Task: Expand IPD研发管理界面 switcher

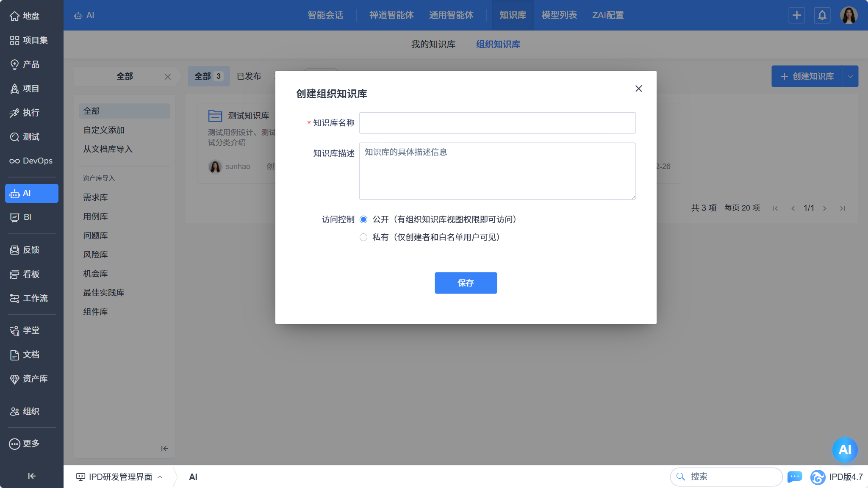Action: [x=119, y=477]
